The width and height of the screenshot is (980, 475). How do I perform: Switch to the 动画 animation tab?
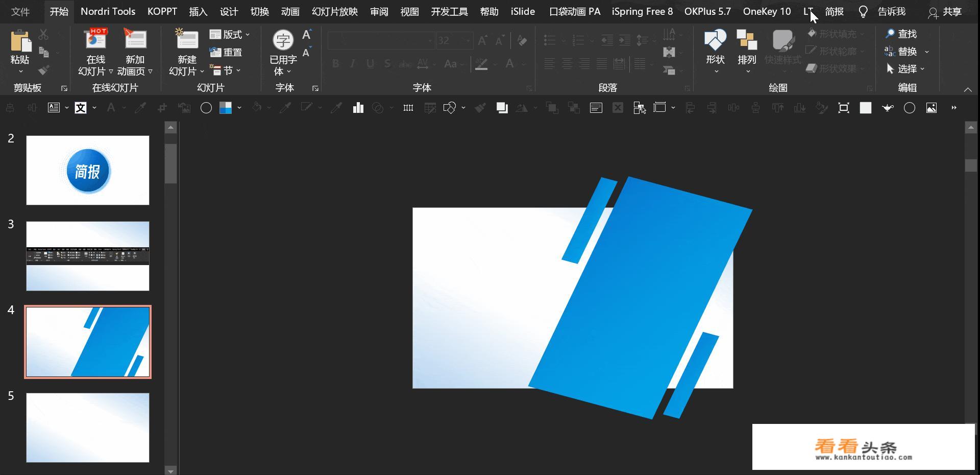point(290,11)
